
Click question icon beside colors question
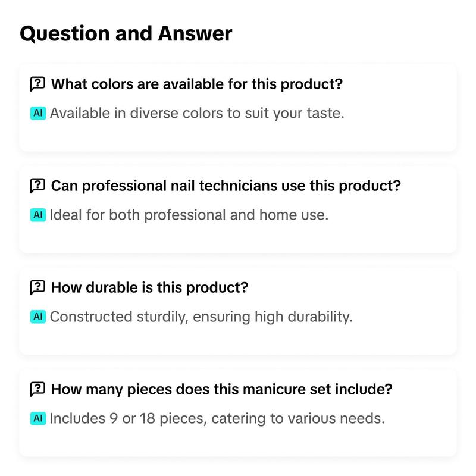point(37,84)
